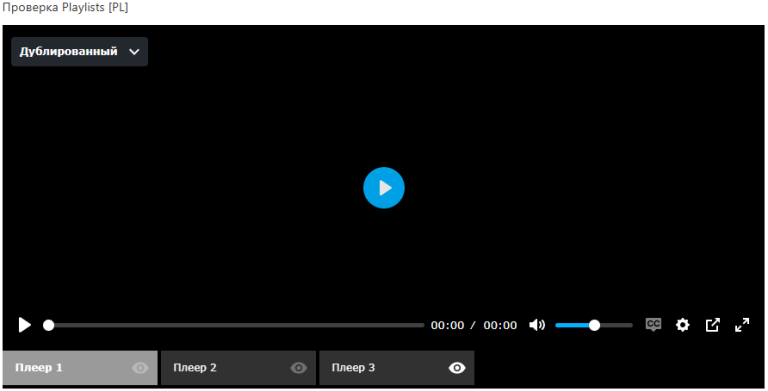Image resolution: width=768 pixels, height=391 pixels.
Task: Click the video seek bar track
Action: [234, 325]
